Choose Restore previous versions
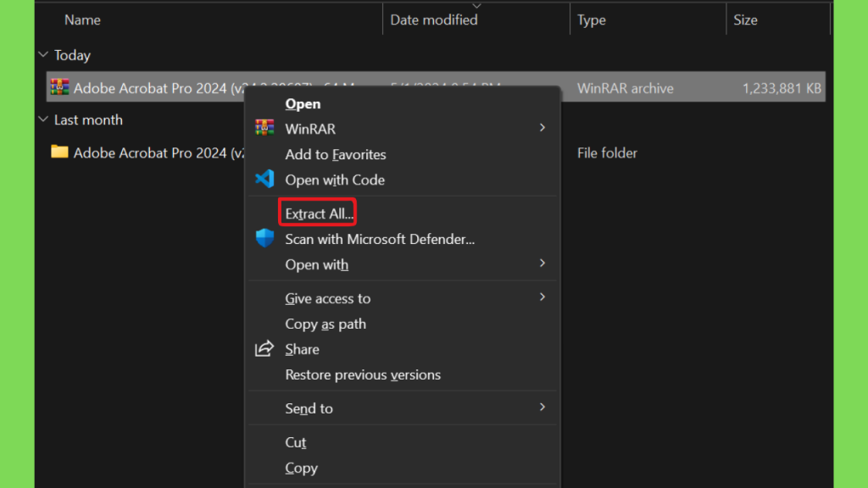868x488 pixels. click(363, 374)
